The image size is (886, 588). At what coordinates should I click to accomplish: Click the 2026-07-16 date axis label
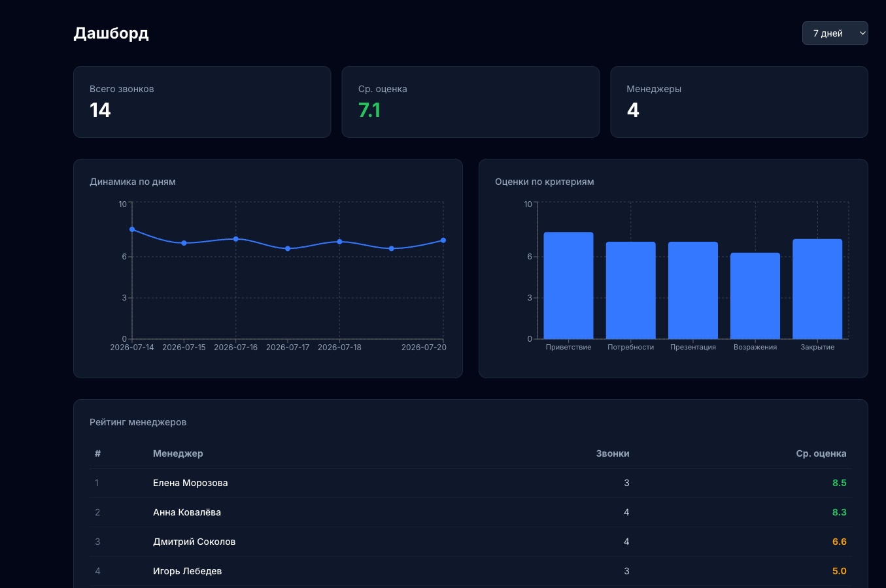pyautogui.click(x=236, y=348)
